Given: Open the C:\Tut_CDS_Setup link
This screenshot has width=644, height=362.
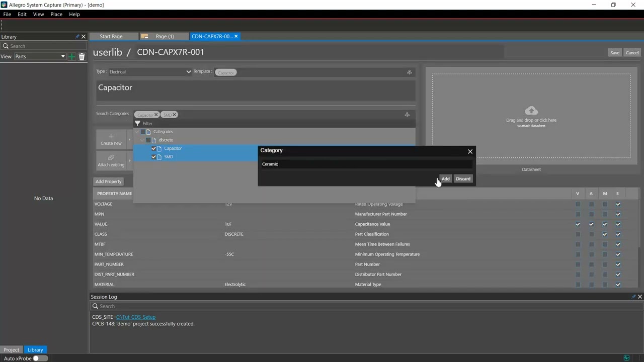Looking at the screenshot, I should (x=136, y=317).
